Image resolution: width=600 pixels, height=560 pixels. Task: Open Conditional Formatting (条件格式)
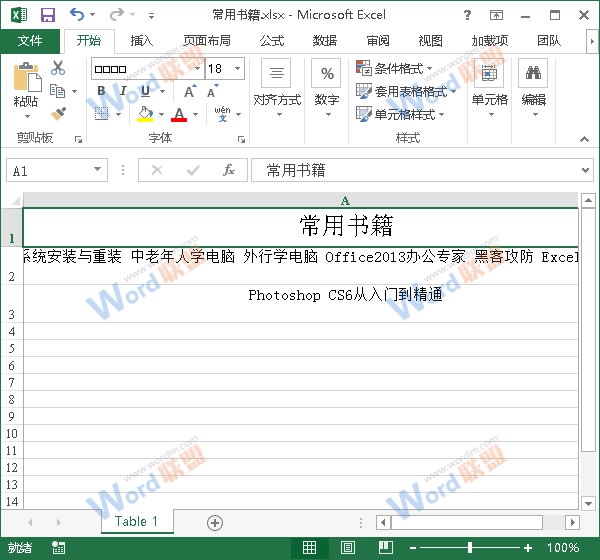click(x=394, y=69)
